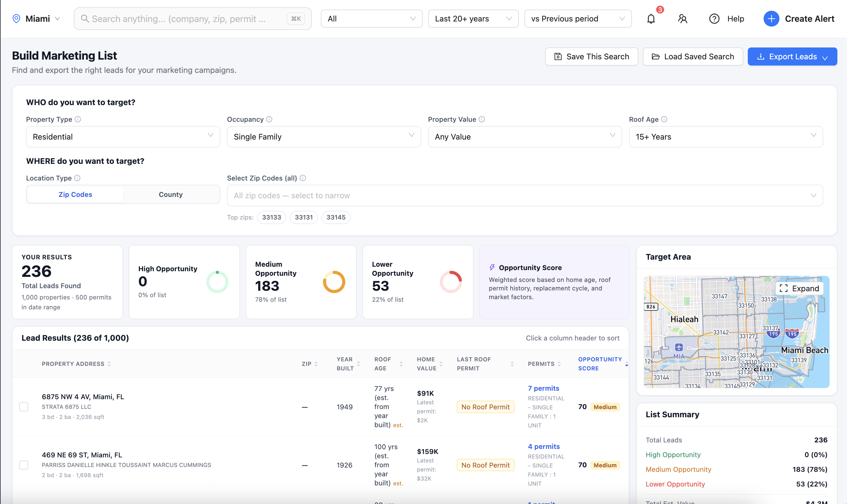Click Lower Opportunity in List Summary

coord(675,484)
